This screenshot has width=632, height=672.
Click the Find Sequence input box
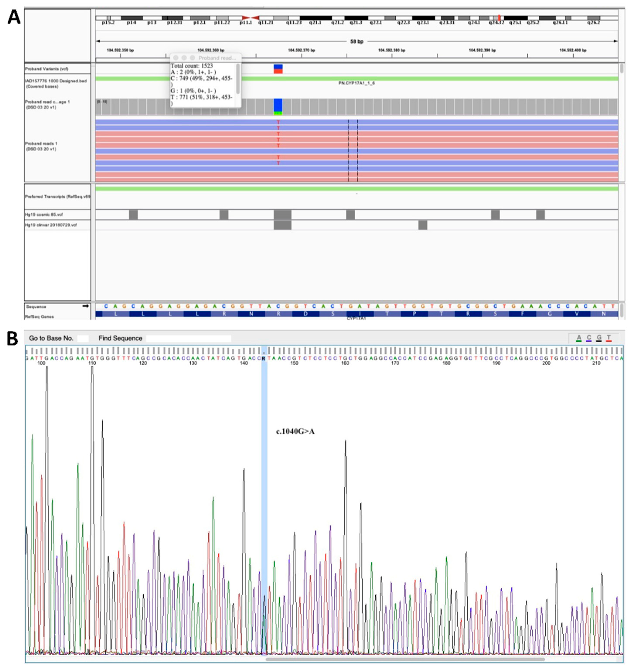188,338
